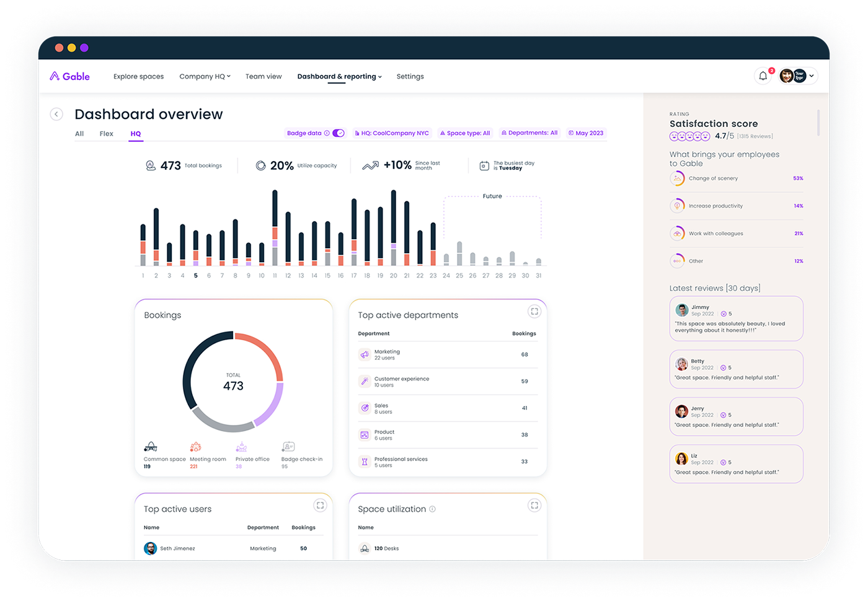Viewport: 868px width, 601px height.
Task: Click the Marketing department icon
Action: click(365, 354)
